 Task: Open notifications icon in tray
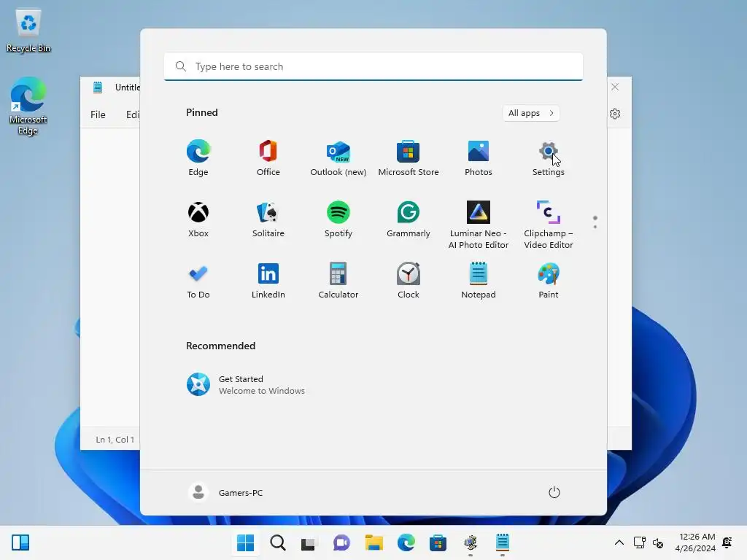(x=727, y=542)
